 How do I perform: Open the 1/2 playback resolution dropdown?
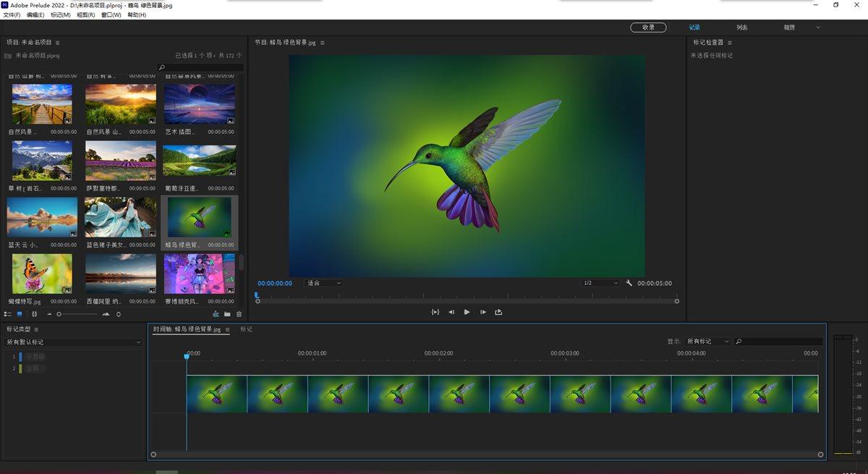point(600,283)
